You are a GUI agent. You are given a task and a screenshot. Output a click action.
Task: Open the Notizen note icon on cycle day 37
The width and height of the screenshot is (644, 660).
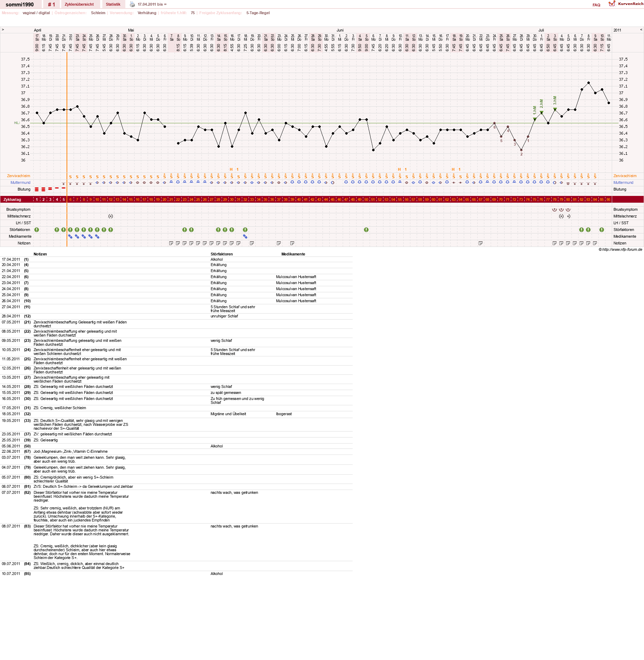pyautogui.click(x=279, y=243)
